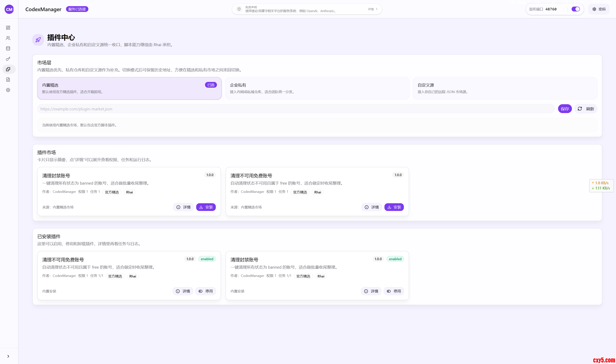This screenshot has height=364, width=616.
Task: Disable the installed 清理封禁账号 plugin
Action: point(394,291)
